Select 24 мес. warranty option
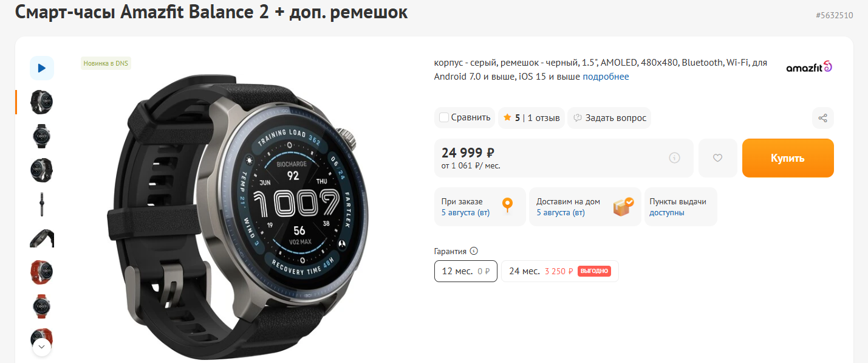Screen dimensions: 868x363 coord(559,271)
